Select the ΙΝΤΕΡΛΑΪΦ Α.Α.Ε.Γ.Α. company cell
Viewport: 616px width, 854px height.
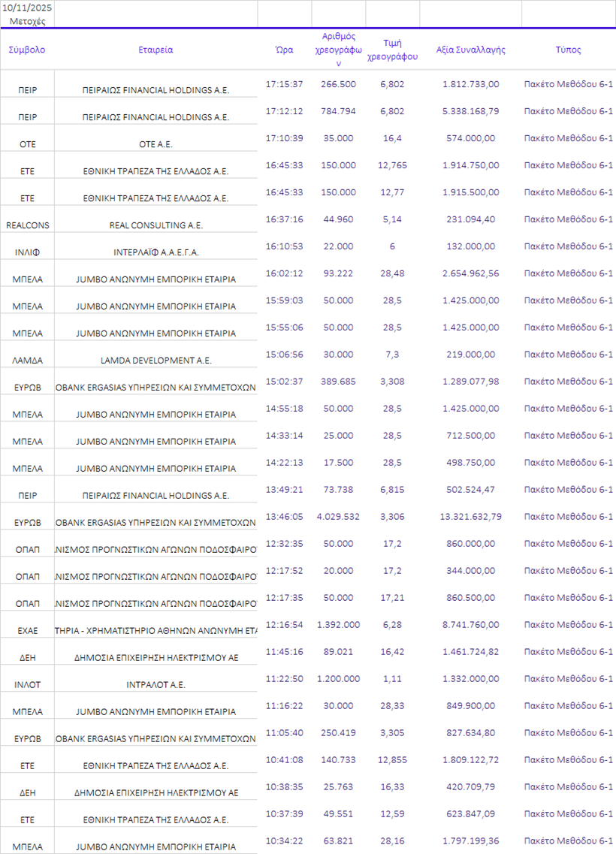coord(156,252)
